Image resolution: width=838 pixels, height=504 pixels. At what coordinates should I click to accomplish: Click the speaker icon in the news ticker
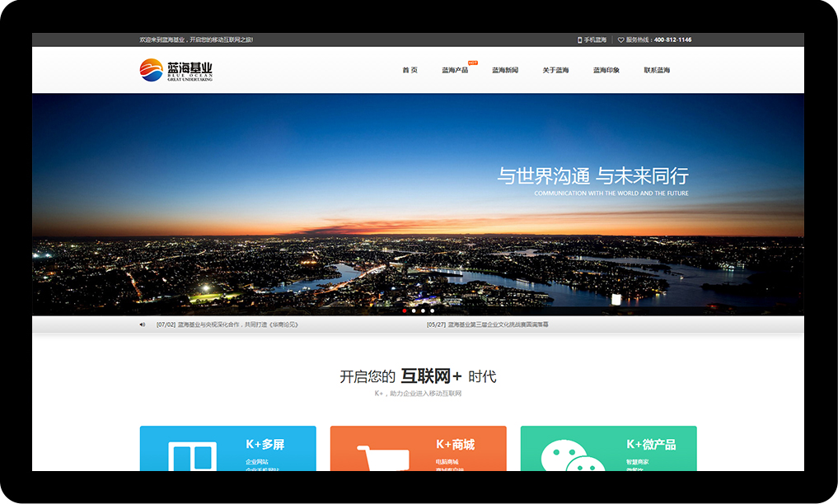(143, 324)
